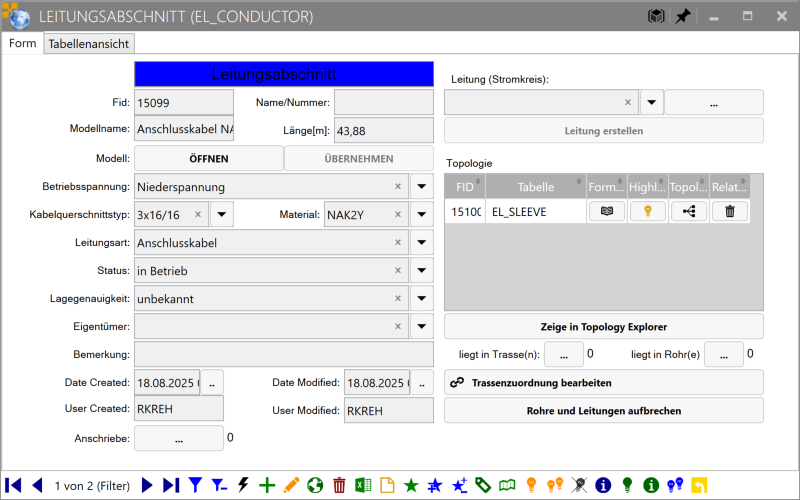Click the green star icon
The image size is (800, 500).
411,485
